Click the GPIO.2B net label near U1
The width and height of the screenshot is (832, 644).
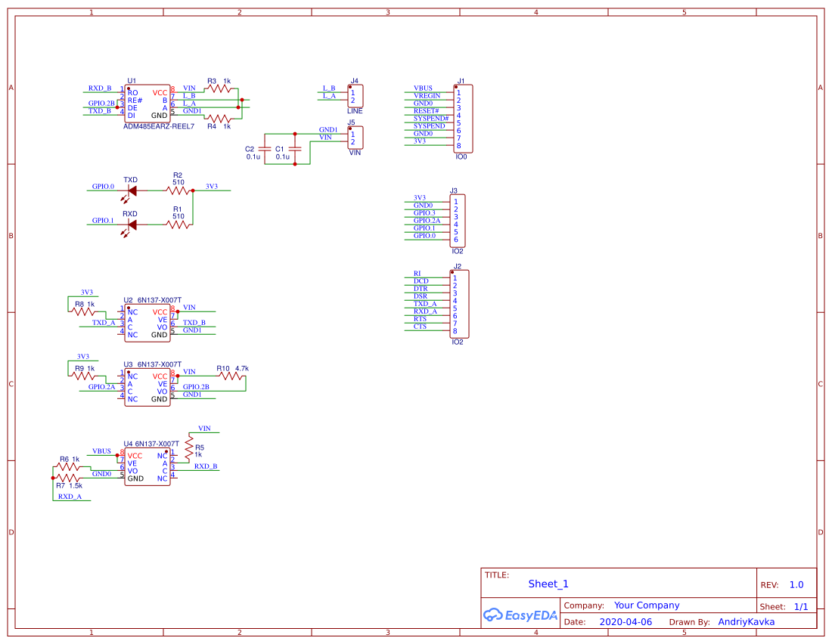click(100, 103)
